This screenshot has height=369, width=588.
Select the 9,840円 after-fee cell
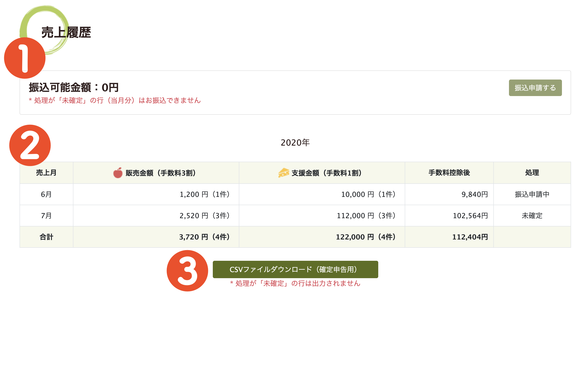(449, 194)
